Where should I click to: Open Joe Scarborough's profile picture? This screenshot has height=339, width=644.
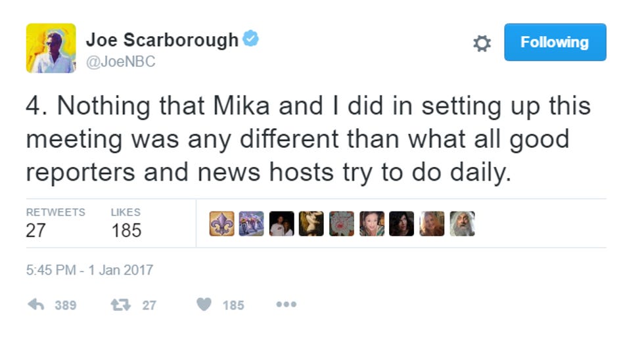51,48
